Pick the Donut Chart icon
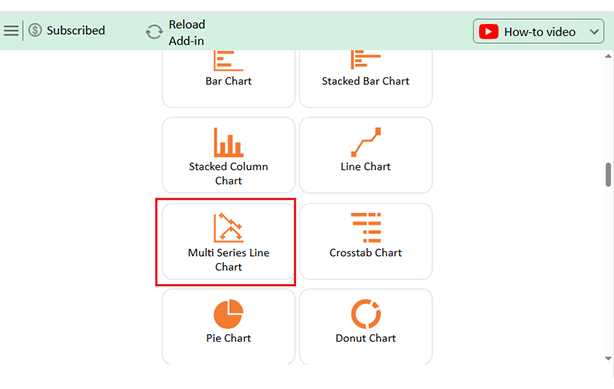The height and width of the screenshot is (389, 614). coord(366,314)
